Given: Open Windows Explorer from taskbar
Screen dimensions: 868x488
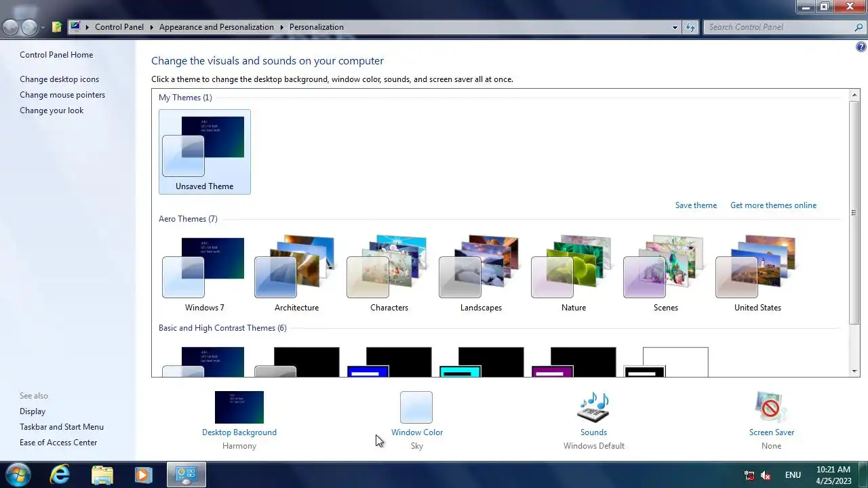Looking at the screenshot, I should click(x=102, y=474).
